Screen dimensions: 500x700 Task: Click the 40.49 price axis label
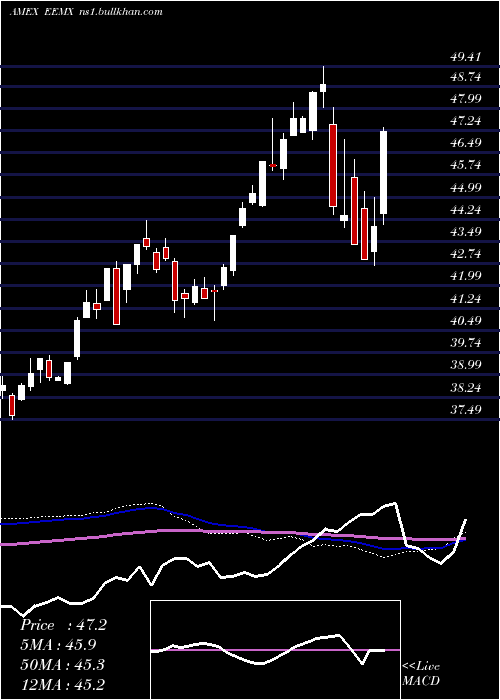click(x=466, y=321)
